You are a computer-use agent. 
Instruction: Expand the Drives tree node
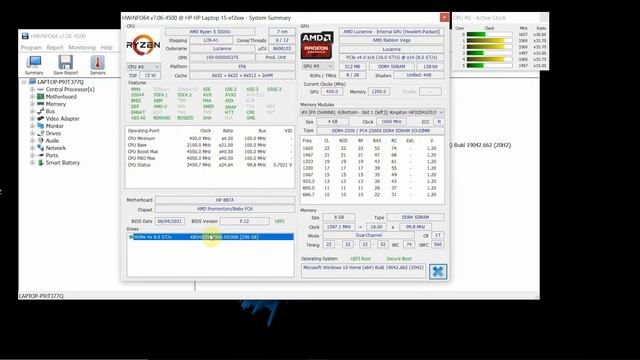pos(32,133)
